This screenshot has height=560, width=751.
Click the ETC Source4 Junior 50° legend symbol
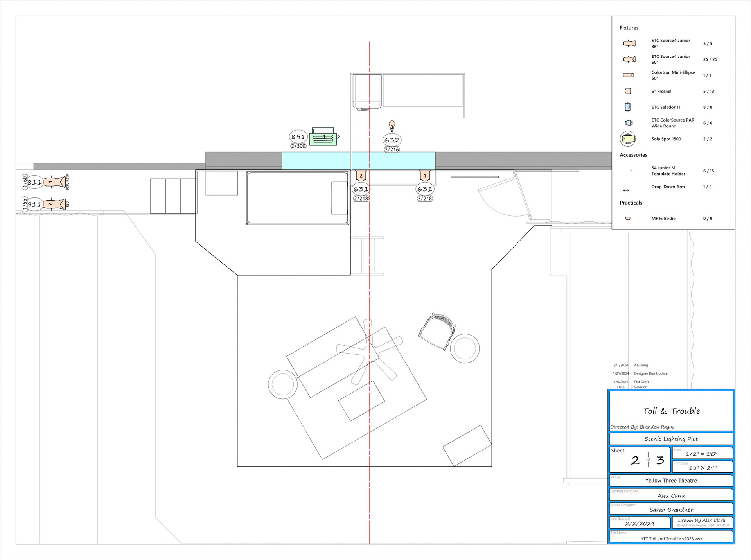629,59
